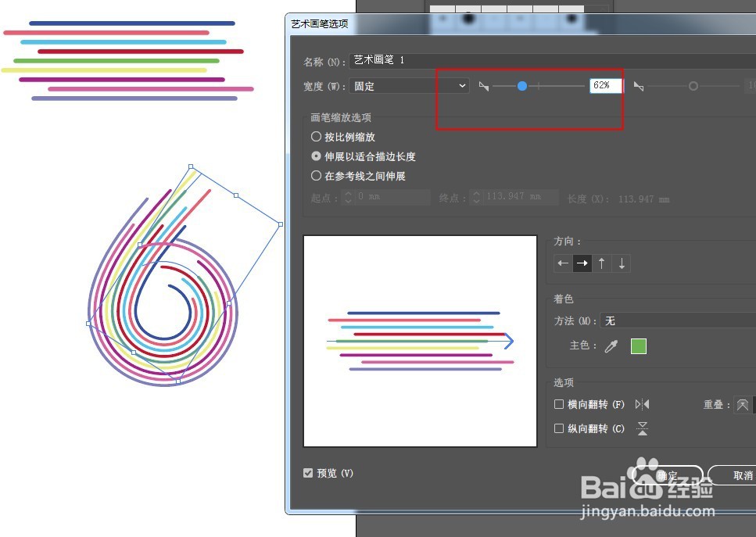Screen dimensions: 756x537
Task: Click the scale link icon left of width slider
Action: [483, 86]
